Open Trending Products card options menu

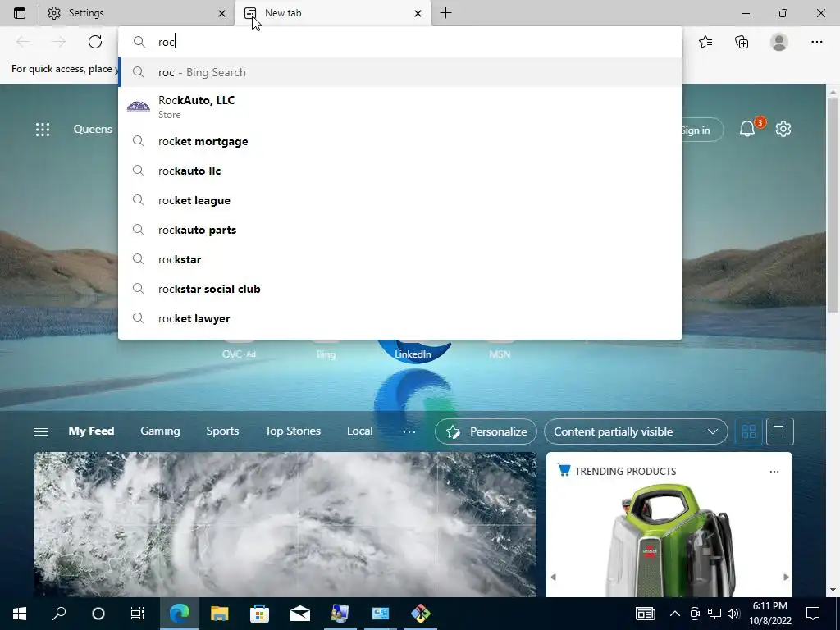(774, 472)
